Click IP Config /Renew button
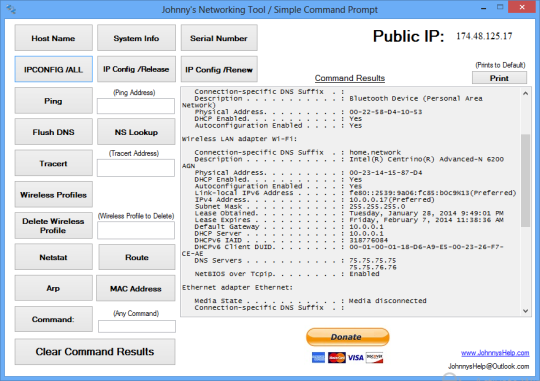The height and width of the screenshot is (381, 540). [x=219, y=69]
